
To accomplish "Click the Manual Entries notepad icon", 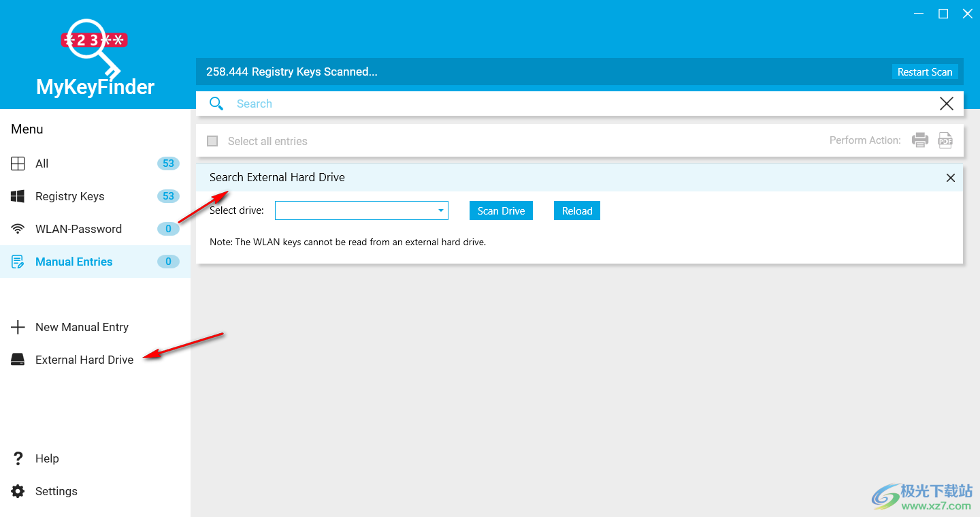I will pyautogui.click(x=18, y=262).
